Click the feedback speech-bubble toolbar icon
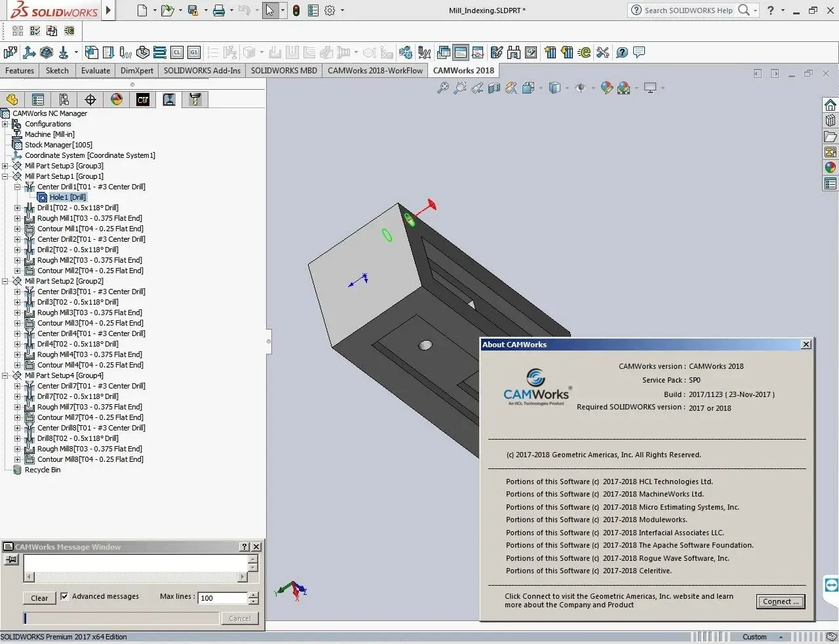Screen dimensions: 839x644 [x=639, y=52]
